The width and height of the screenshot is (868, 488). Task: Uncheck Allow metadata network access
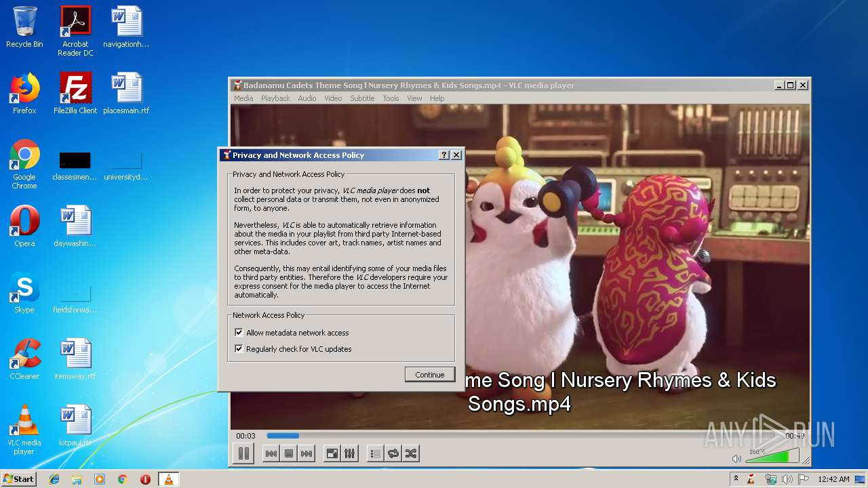click(239, 333)
